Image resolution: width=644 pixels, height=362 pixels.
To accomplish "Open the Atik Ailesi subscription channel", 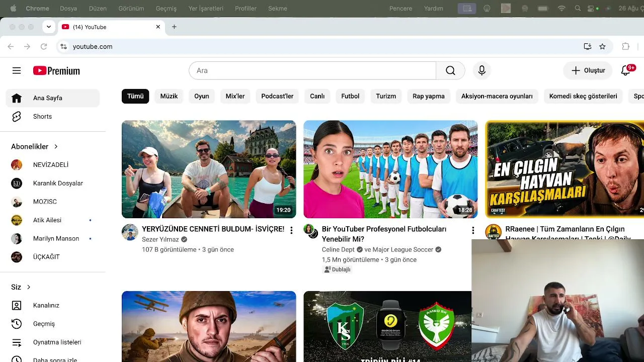I will [53, 220].
